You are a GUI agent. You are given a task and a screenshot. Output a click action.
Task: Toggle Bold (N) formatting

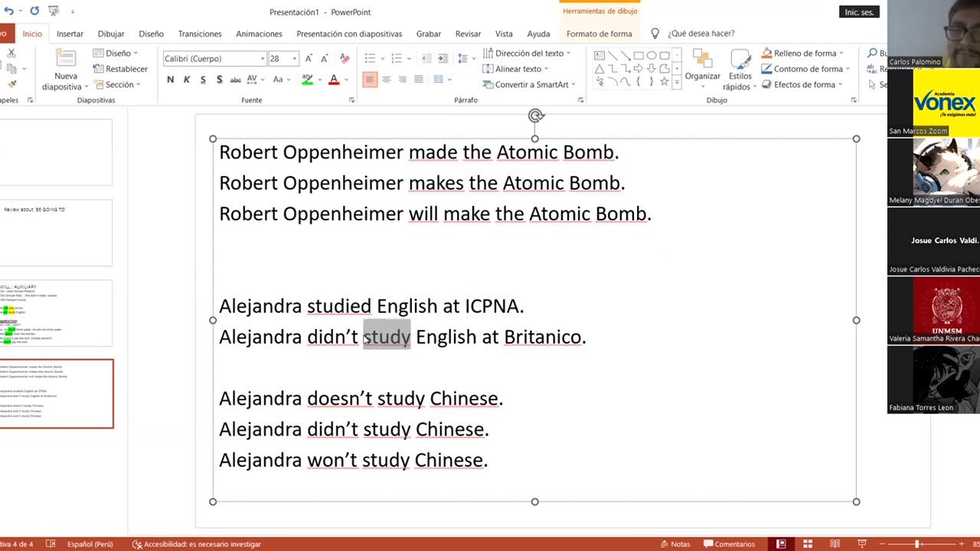(170, 80)
